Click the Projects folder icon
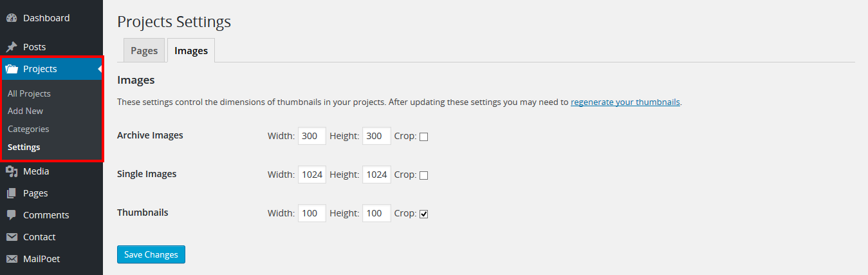Viewport: 868px width, 275px height. tap(12, 69)
